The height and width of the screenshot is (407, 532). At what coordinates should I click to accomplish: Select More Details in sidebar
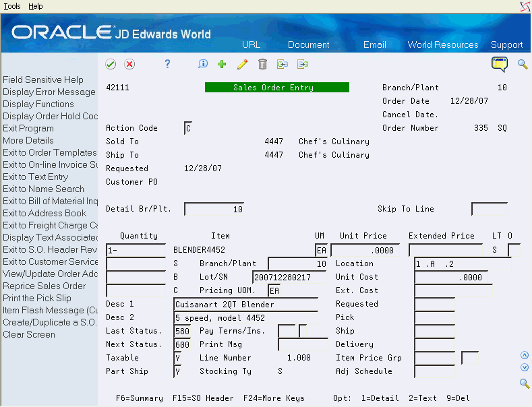click(28, 140)
